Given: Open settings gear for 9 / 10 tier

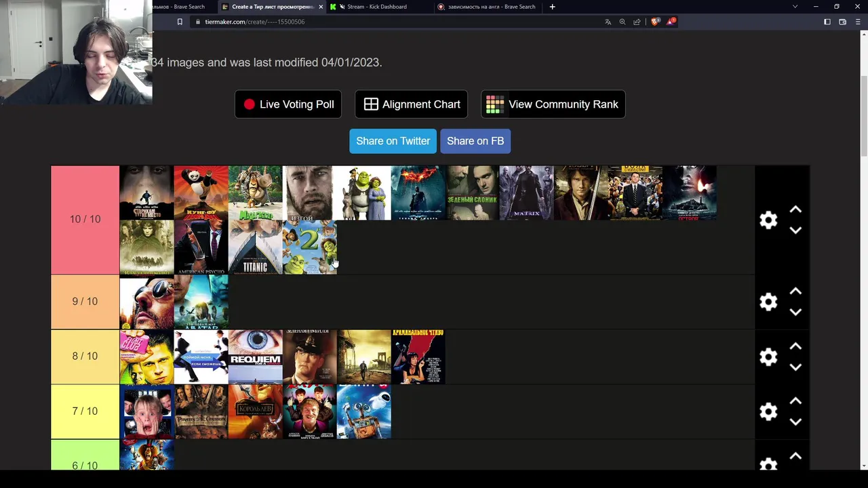Looking at the screenshot, I should tap(768, 302).
